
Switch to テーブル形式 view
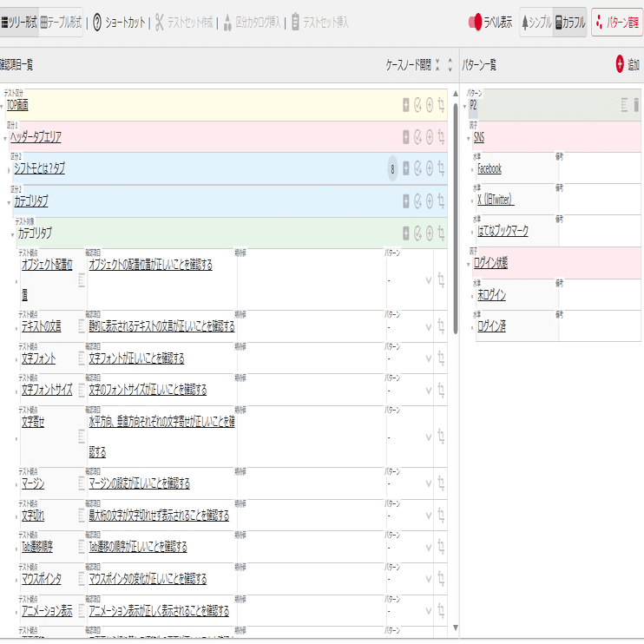pyautogui.click(x=61, y=23)
